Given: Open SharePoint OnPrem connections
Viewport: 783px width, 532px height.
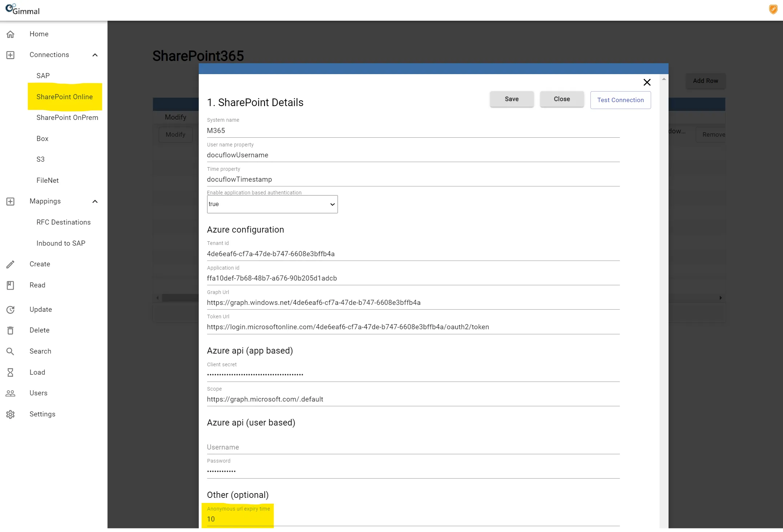Looking at the screenshot, I should (67, 118).
